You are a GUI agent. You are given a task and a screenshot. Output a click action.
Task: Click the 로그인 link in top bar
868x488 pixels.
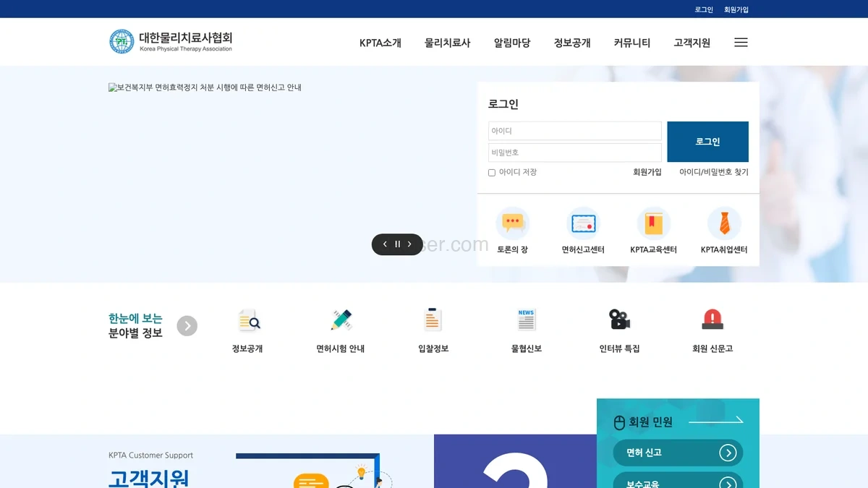704,9
